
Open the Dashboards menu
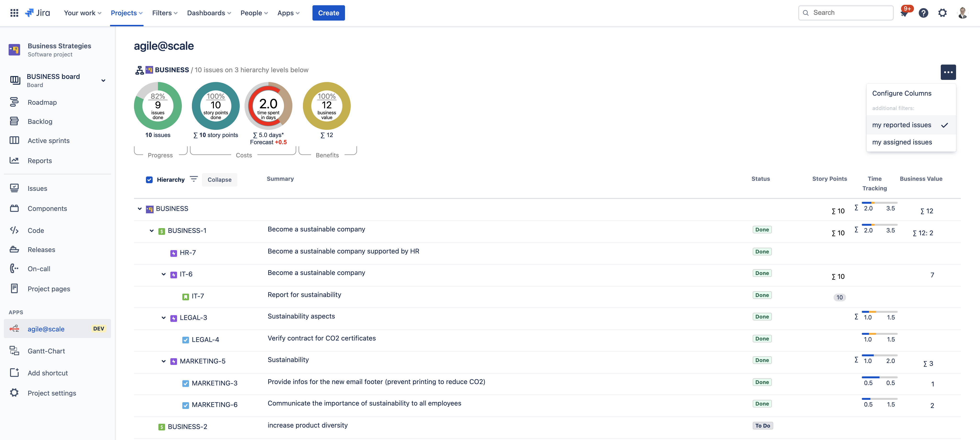209,12
